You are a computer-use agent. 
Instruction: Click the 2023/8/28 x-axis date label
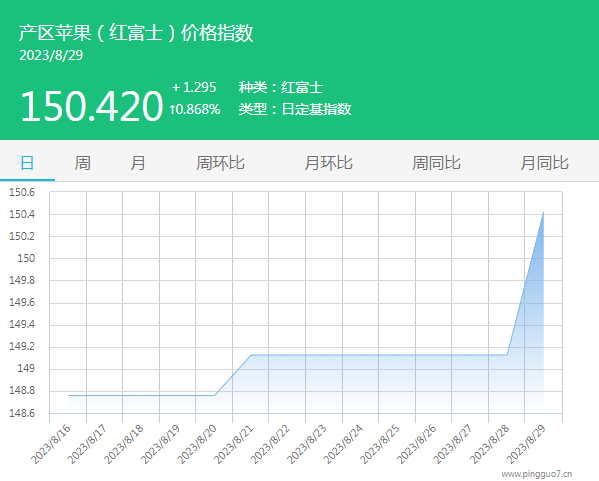click(x=489, y=444)
